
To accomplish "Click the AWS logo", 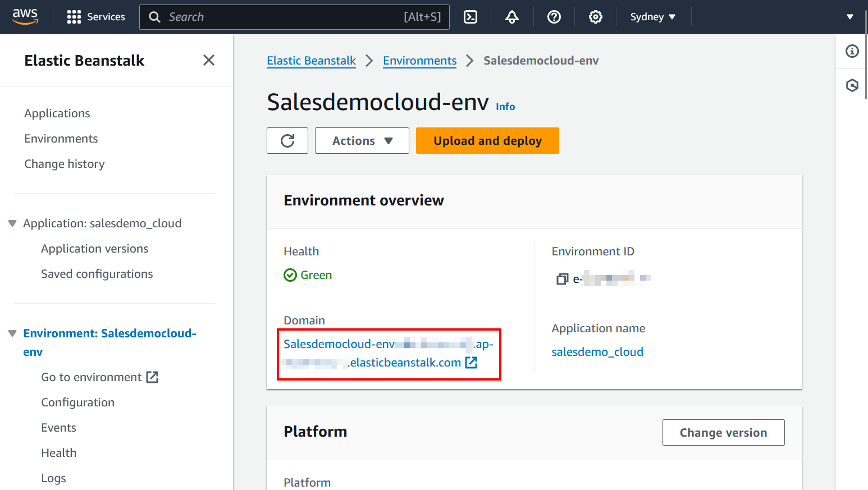I will pyautogui.click(x=25, y=17).
